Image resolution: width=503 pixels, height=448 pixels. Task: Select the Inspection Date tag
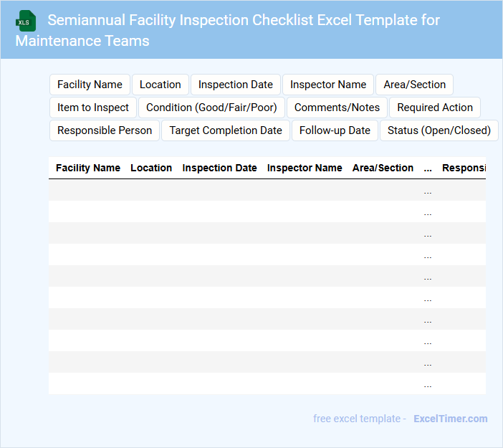click(236, 85)
